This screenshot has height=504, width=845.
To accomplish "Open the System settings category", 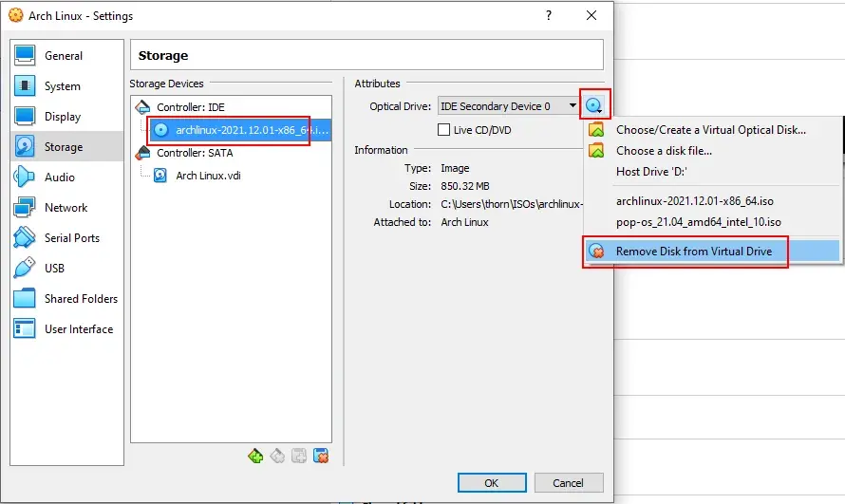I will [66, 86].
